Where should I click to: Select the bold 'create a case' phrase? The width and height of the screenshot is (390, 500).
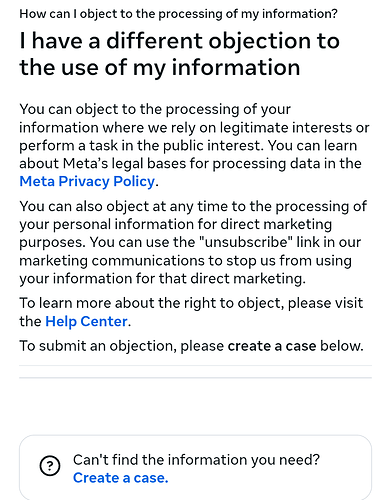[272, 346]
